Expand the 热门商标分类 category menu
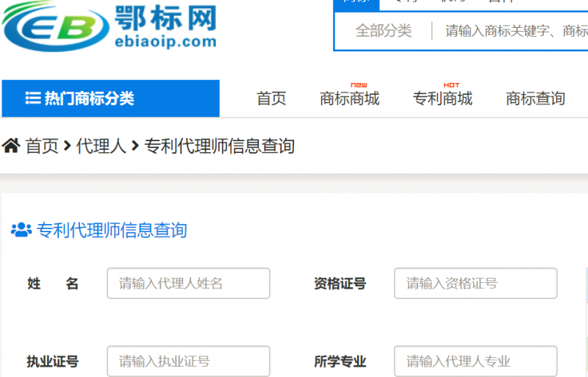Screen dimensions: 588x377 click(110, 98)
